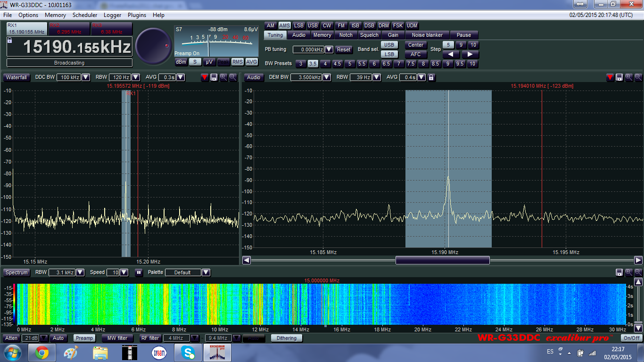Enable the MW filter

tap(117, 338)
